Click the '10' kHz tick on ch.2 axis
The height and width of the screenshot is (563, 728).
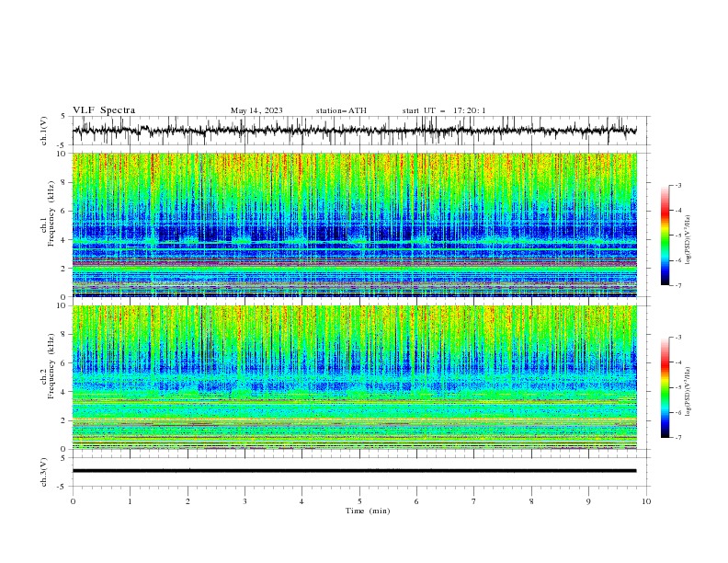click(63, 305)
